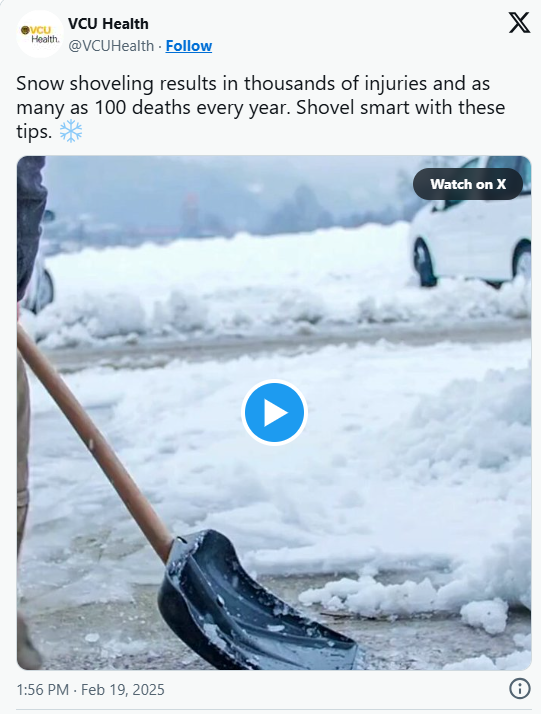Open the 1:56 PM timestamp link

click(43, 689)
